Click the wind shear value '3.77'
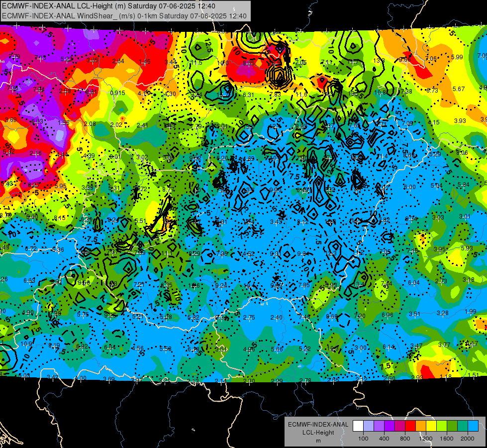The image size is (487, 448). click(444, 345)
